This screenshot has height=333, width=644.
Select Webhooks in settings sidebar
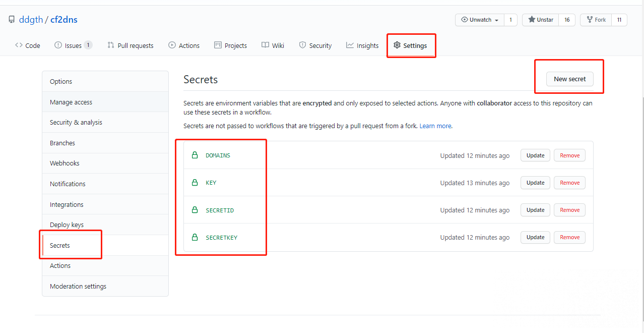[x=65, y=163]
